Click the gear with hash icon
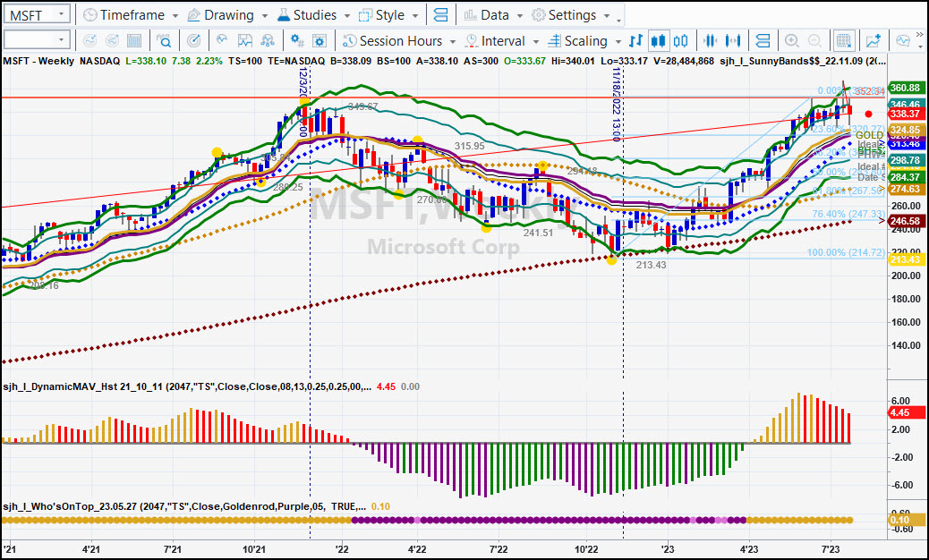 click(x=297, y=41)
